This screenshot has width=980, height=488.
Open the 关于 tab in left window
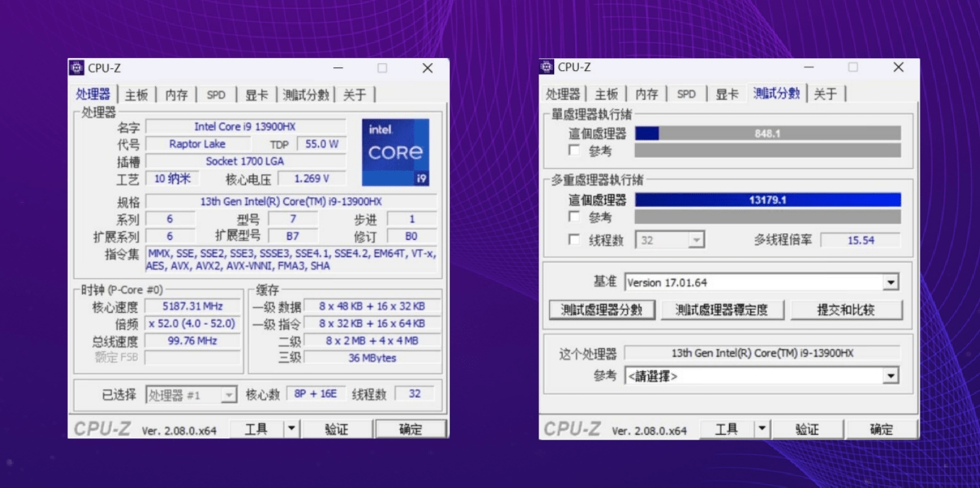(354, 95)
